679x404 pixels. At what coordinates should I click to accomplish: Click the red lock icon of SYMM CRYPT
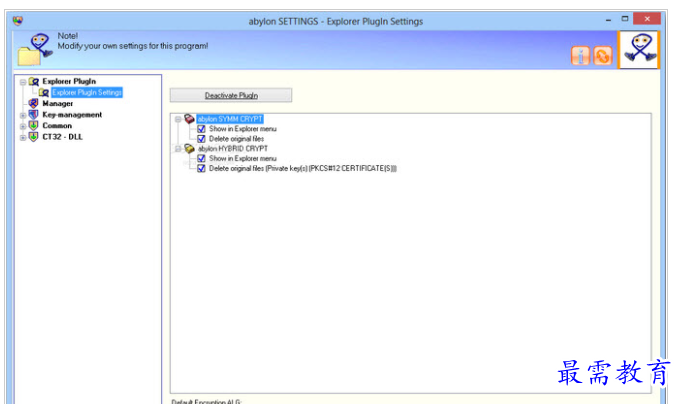pos(189,119)
